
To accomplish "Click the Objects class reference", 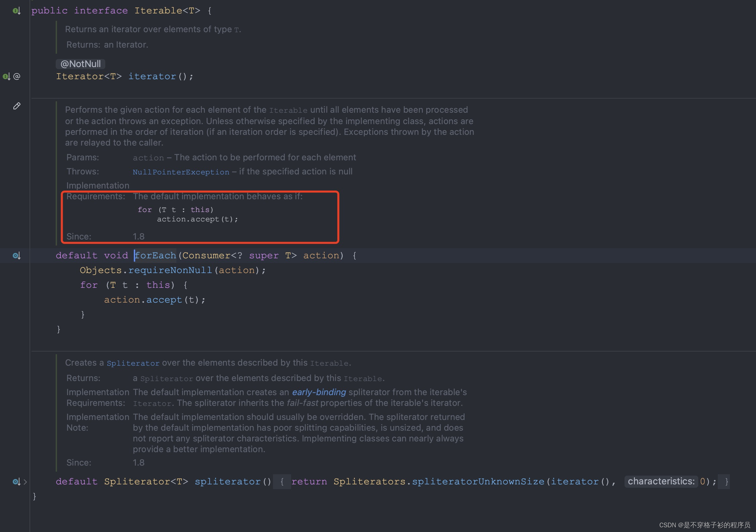I will [x=101, y=270].
